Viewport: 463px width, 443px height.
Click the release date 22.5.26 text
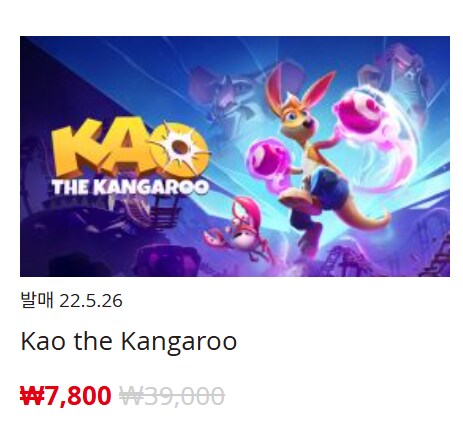[x=91, y=301]
